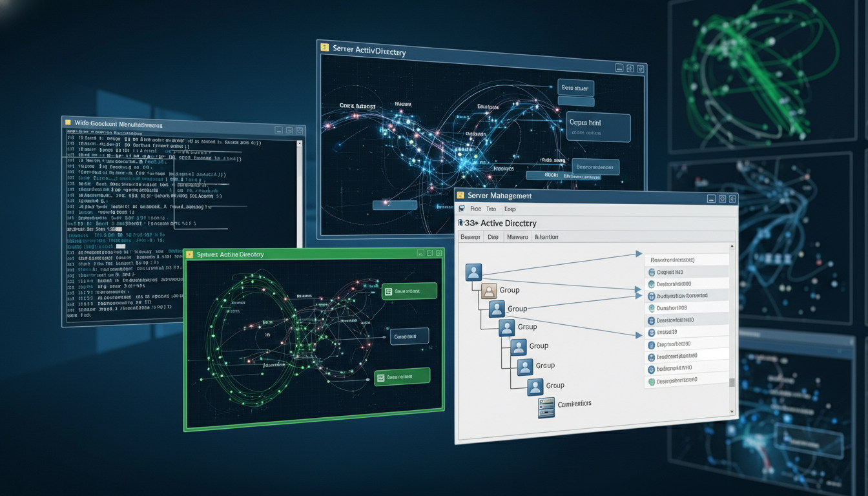868x496 pixels.
Task: Click the 'Corpes' panel button in the blue graph window
Action: click(597, 127)
